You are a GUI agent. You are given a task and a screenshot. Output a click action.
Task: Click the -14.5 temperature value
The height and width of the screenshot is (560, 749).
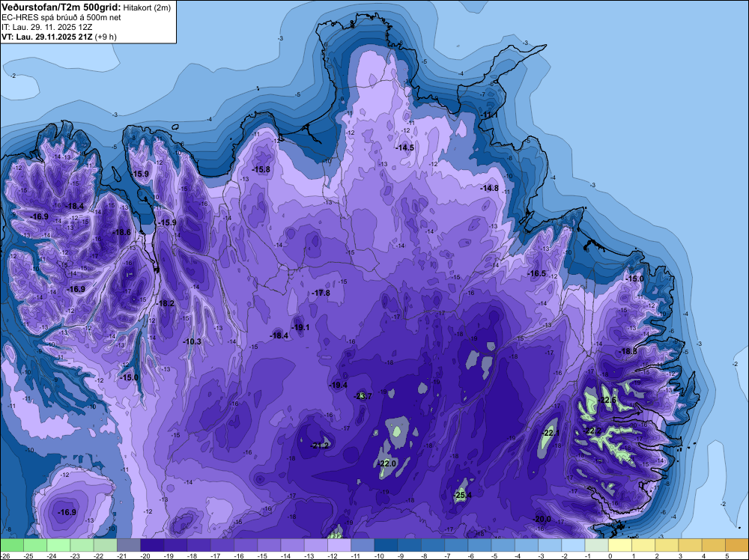click(404, 148)
